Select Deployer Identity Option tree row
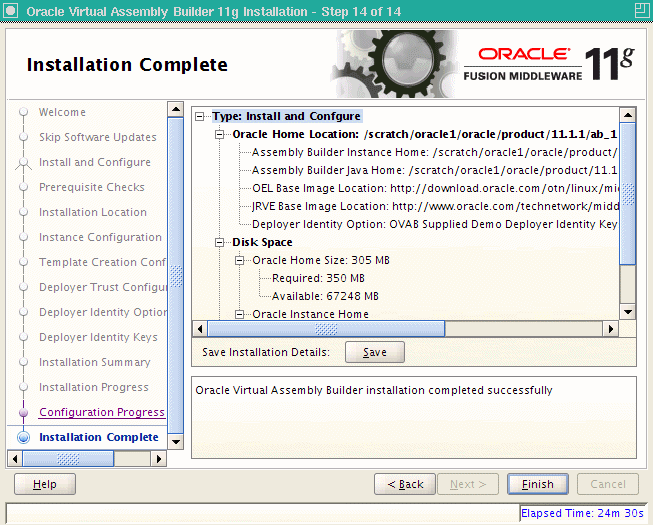The image size is (653, 525). tap(434, 224)
